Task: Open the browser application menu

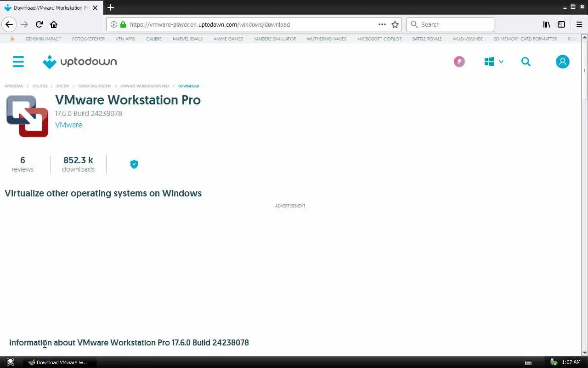Action: (x=579, y=24)
